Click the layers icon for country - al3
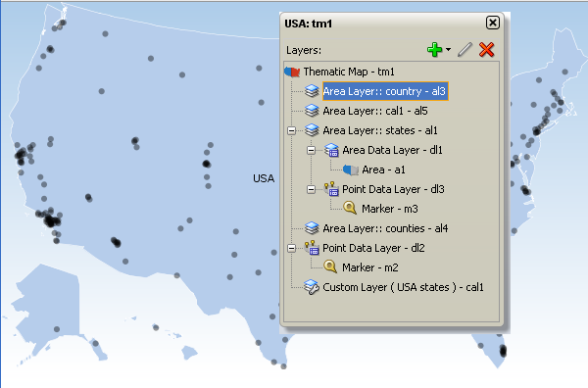 pos(312,91)
